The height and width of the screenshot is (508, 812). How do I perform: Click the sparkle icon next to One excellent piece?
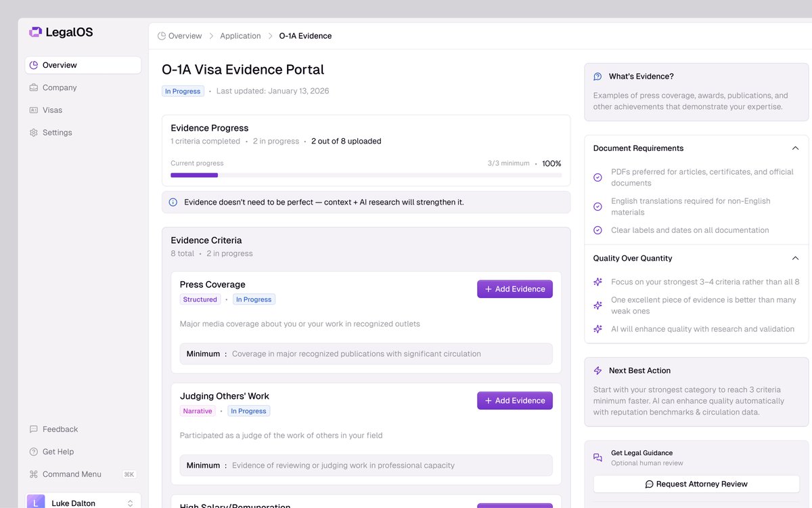pos(597,305)
